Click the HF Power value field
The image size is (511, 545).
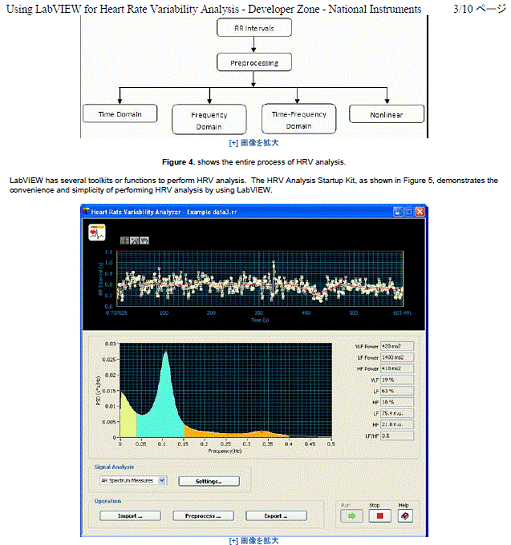click(x=397, y=368)
